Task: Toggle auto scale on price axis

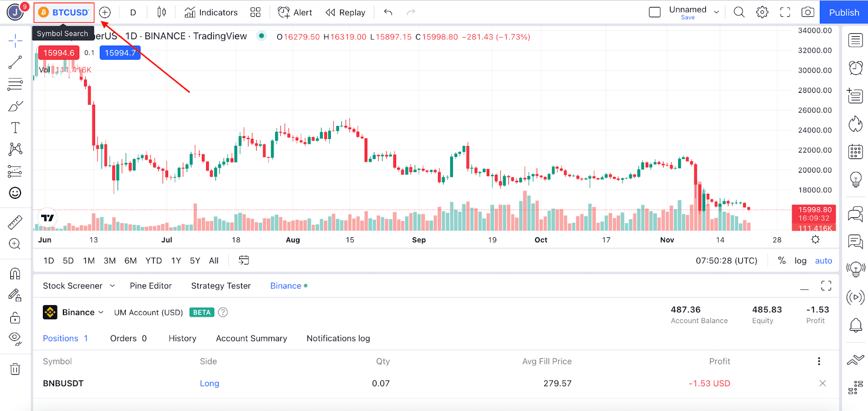Action: pos(824,261)
